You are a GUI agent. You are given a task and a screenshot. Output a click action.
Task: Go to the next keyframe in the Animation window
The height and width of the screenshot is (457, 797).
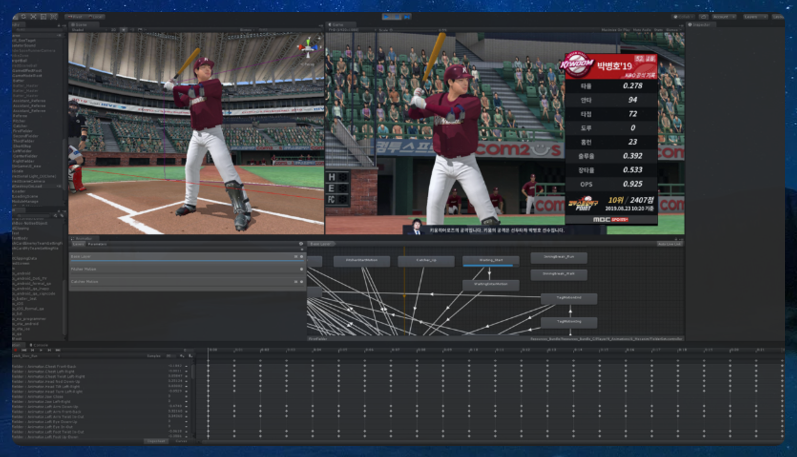click(49, 350)
